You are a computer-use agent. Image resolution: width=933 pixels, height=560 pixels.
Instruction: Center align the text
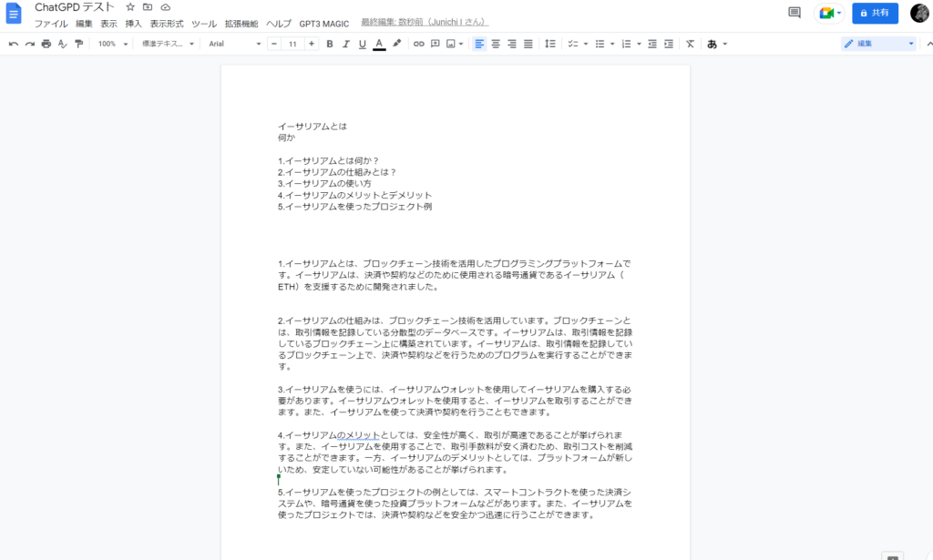click(496, 44)
